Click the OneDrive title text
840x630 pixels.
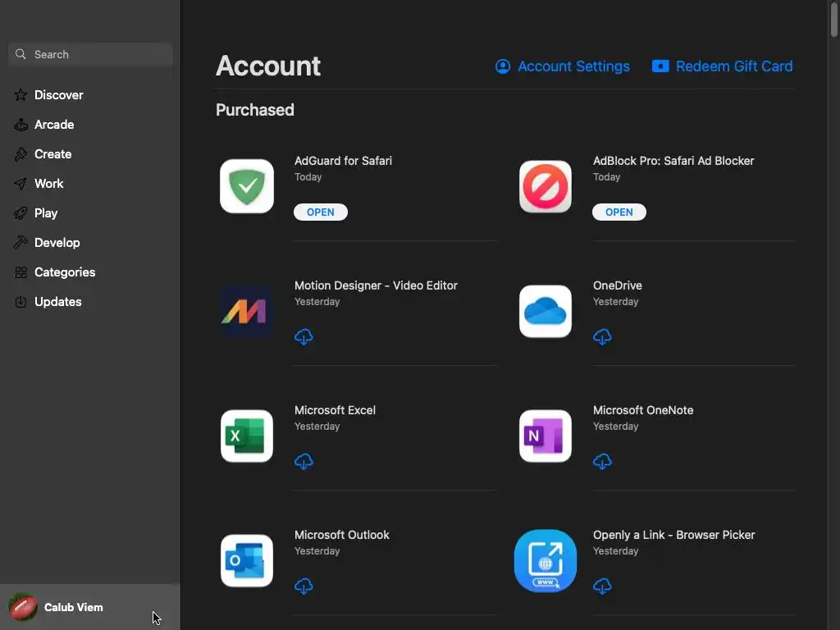point(617,285)
